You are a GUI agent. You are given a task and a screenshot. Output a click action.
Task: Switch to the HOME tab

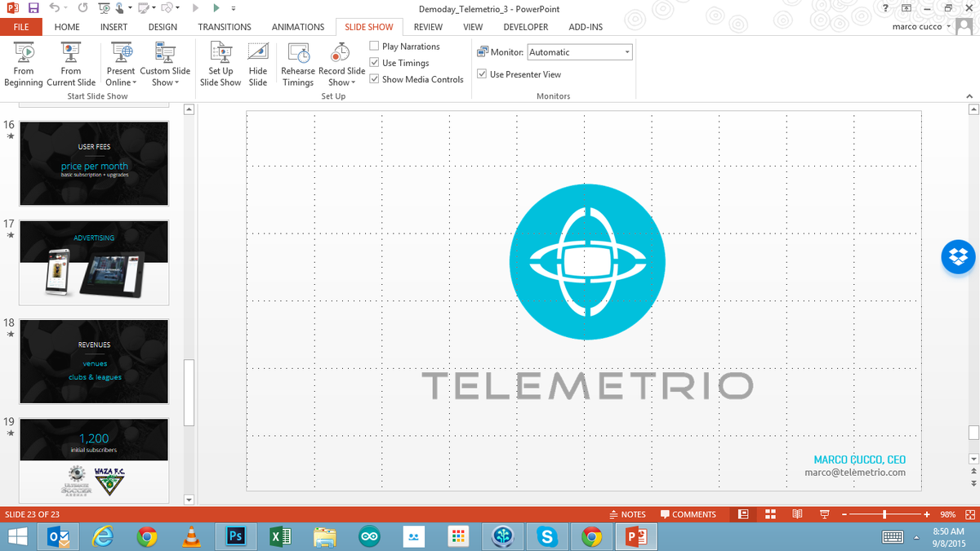click(x=67, y=27)
